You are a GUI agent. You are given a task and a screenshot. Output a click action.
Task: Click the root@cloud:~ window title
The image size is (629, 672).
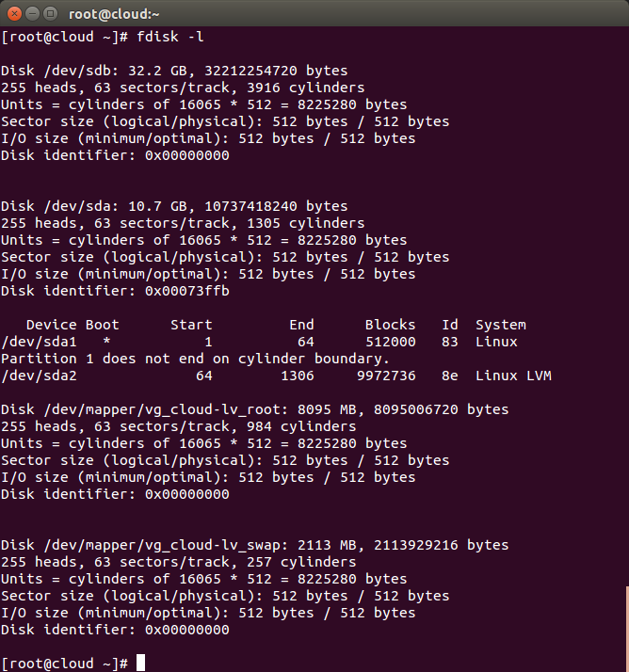click(x=114, y=14)
